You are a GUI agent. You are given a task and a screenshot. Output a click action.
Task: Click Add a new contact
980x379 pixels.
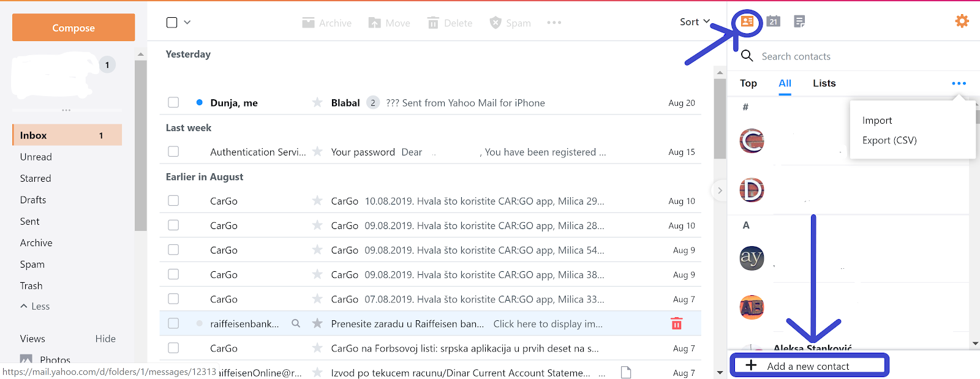click(809, 366)
